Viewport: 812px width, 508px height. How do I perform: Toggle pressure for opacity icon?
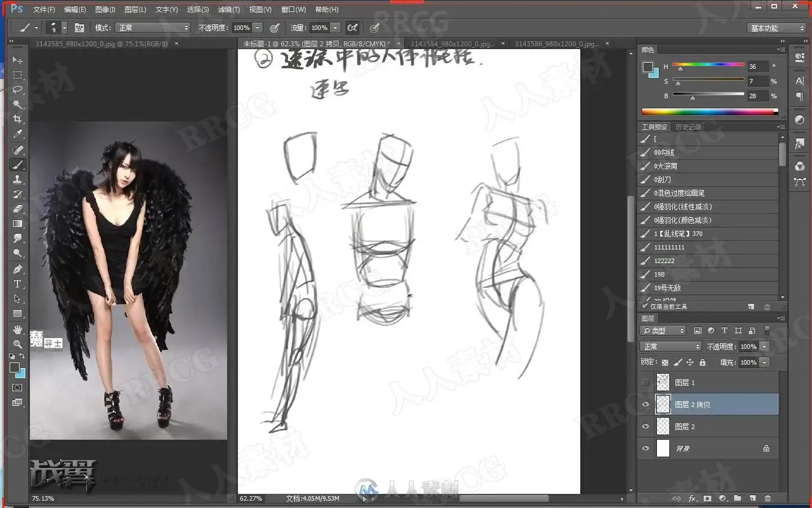tap(275, 28)
